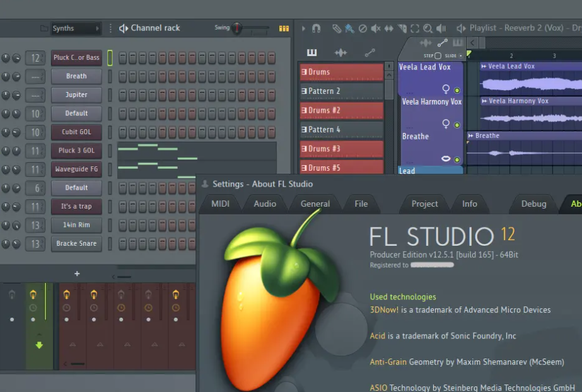Click the back arrow above the playlist timeline
Image resolution: width=582 pixels, height=392 pixels.
pos(472,43)
